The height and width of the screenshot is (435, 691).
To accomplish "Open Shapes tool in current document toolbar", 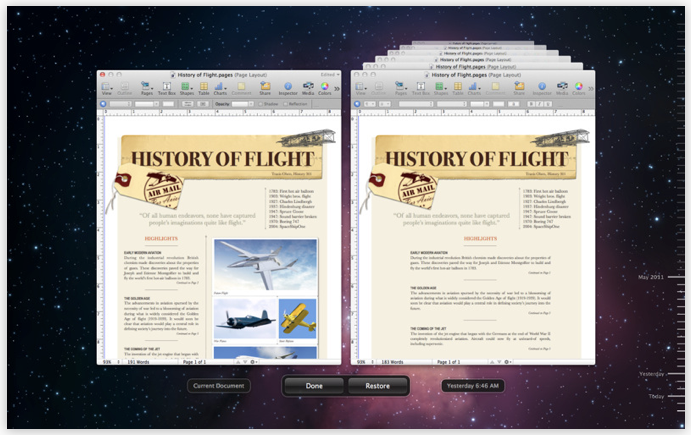I will 186,88.
